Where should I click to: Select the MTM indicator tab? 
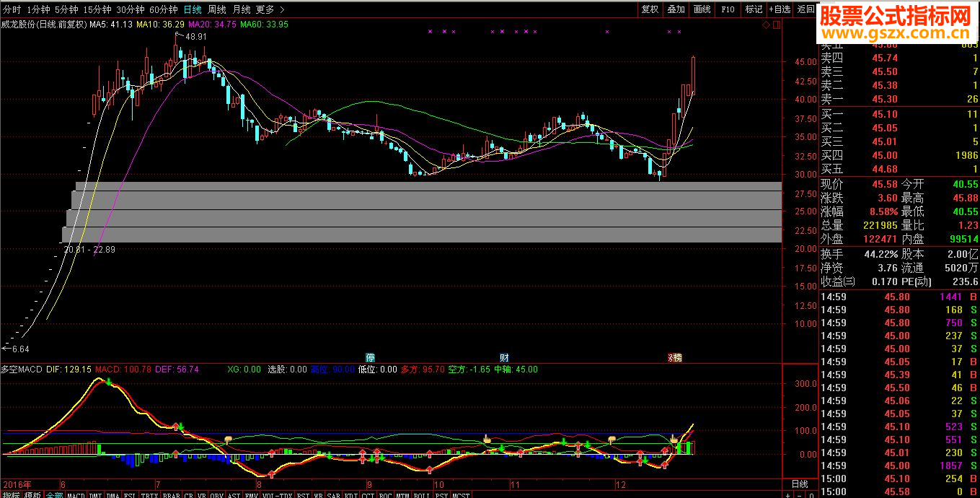pos(402,494)
